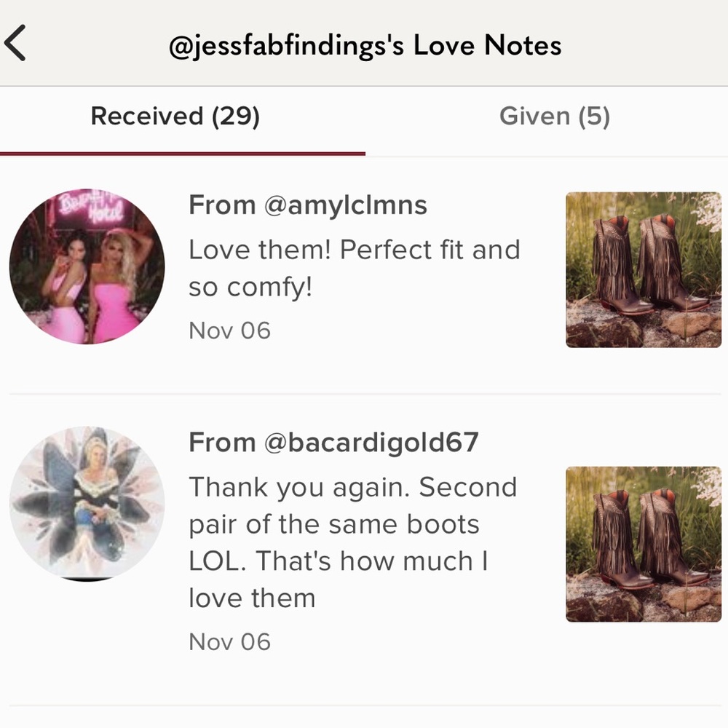Tap 'pair of the same boots' text line
Screen dimensions: 728x728
pos(334,524)
